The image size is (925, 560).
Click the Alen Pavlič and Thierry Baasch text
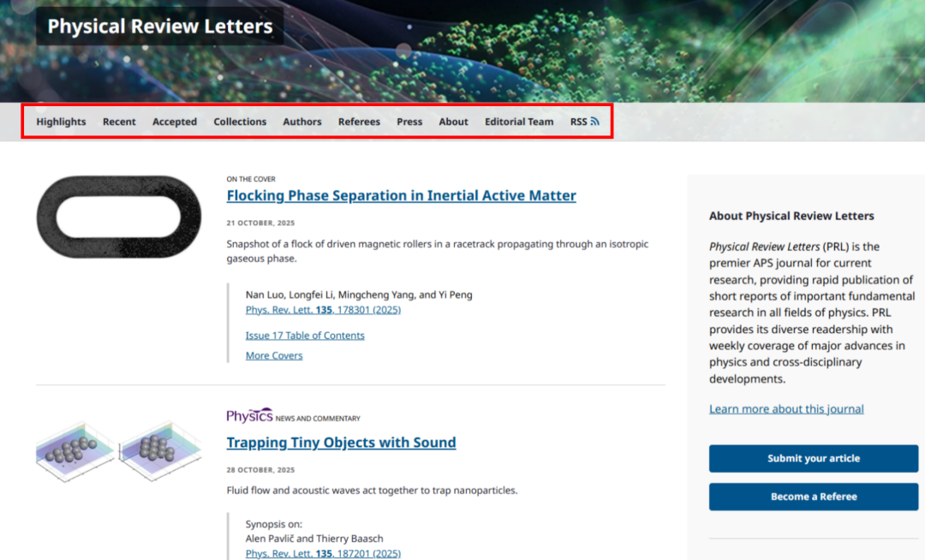314,539
